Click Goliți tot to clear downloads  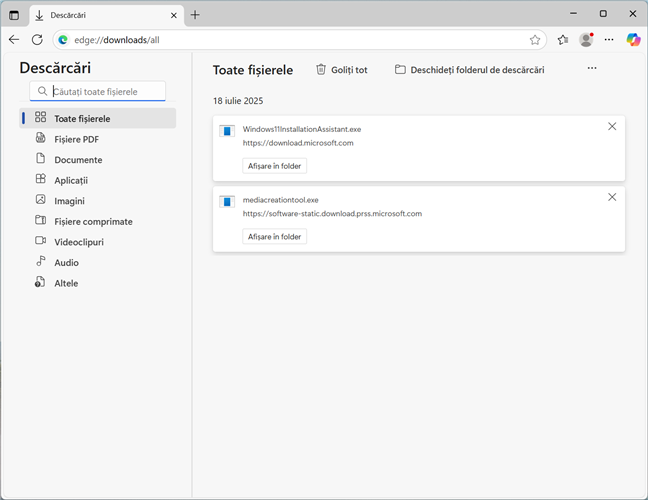[342, 70]
